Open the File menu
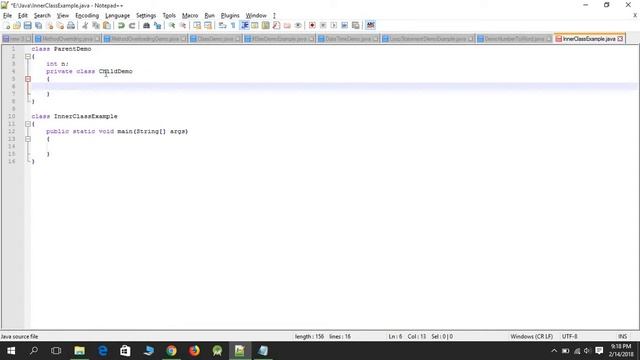Screen dimensions: 640x360 [x=7, y=16]
